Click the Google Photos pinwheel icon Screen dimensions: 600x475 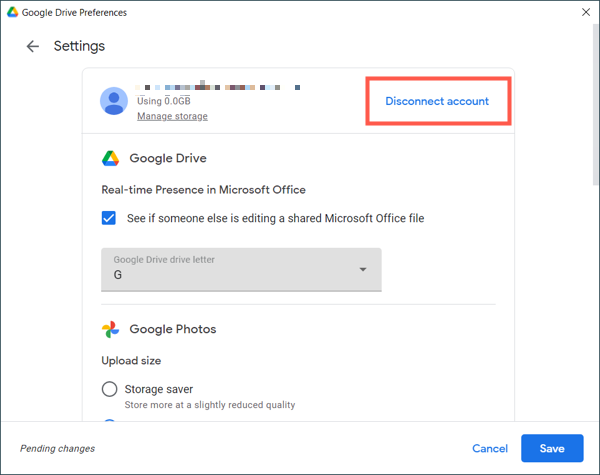[111, 329]
